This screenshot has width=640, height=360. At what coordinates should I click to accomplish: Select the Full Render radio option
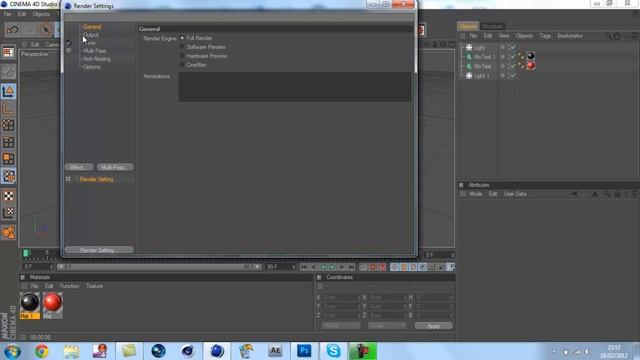coord(182,38)
